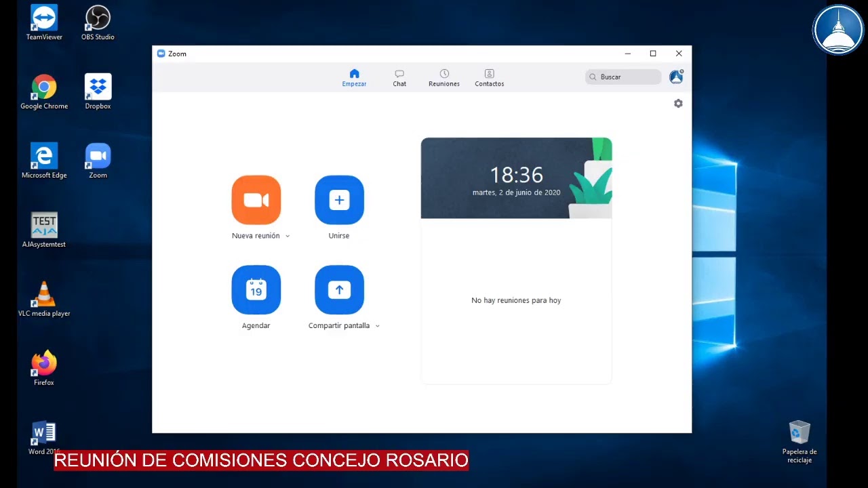Click the date 'martes, 2 de junio de 2020'
The height and width of the screenshot is (488, 868).
point(516,192)
